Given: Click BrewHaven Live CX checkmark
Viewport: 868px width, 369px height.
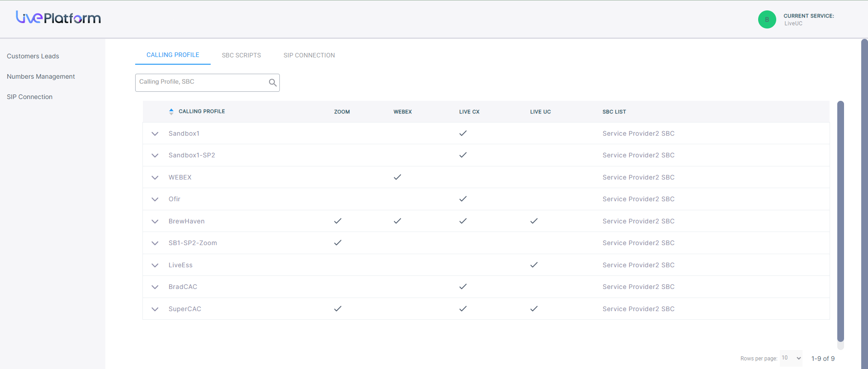Looking at the screenshot, I should click(x=463, y=221).
